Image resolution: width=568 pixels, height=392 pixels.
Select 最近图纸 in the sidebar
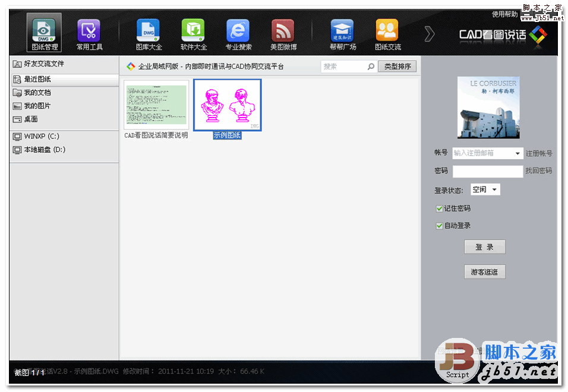point(64,79)
